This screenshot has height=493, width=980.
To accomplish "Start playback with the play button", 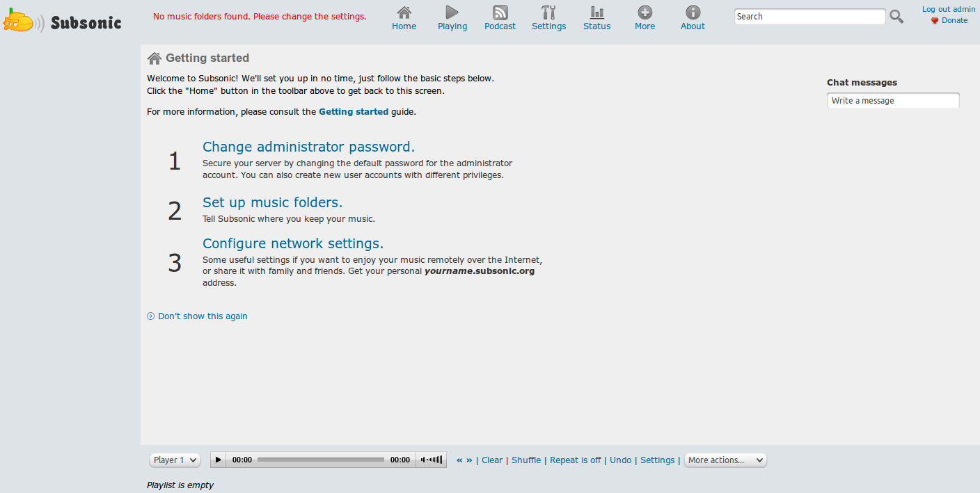I will click(218, 460).
